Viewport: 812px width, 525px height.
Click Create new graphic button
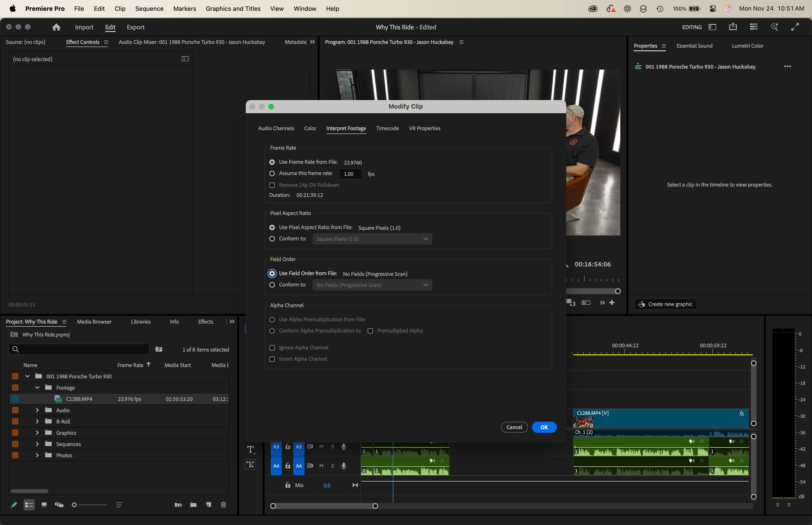(665, 304)
